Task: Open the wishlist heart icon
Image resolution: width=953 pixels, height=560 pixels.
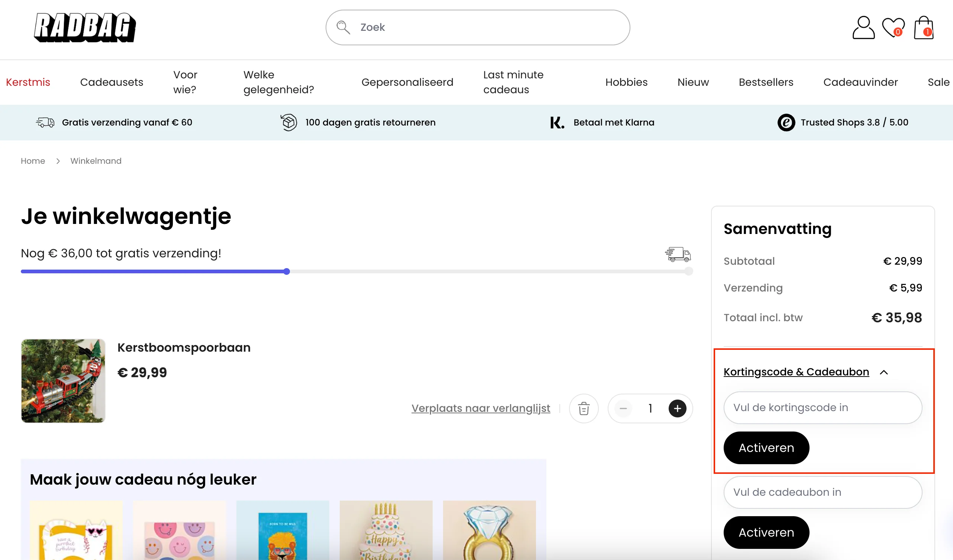Action: tap(892, 27)
